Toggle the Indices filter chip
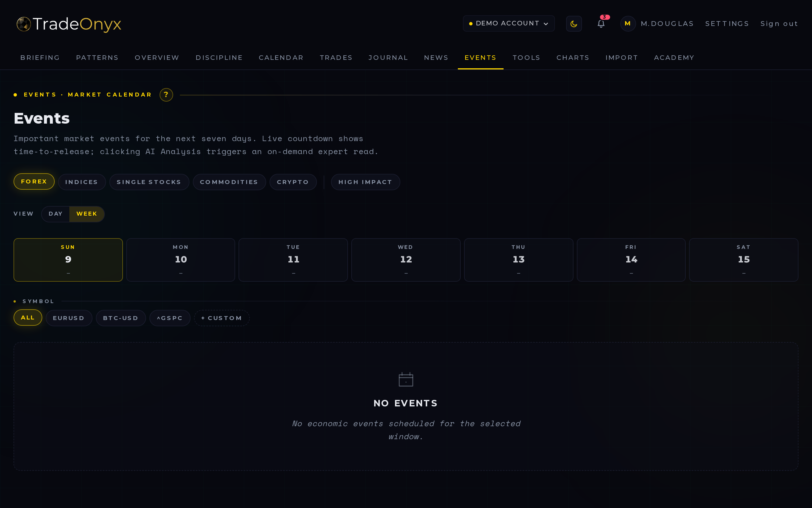This screenshot has height=508, width=812. click(82, 182)
